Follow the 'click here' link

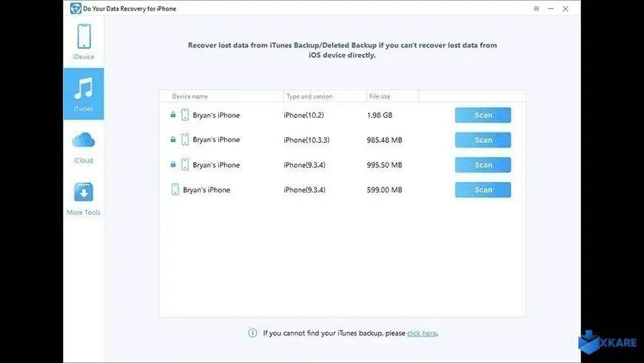tap(422, 333)
